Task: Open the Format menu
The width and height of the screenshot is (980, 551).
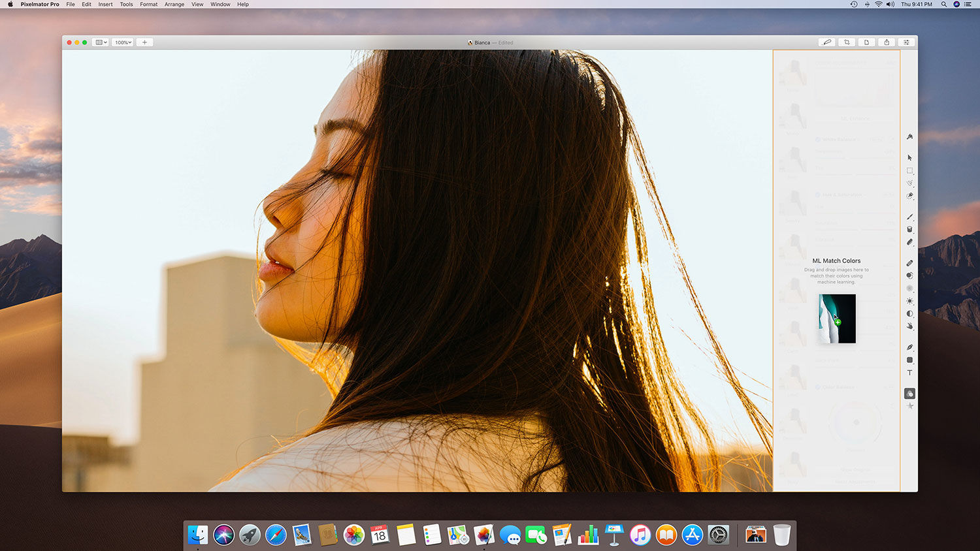Action: pos(148,5)
